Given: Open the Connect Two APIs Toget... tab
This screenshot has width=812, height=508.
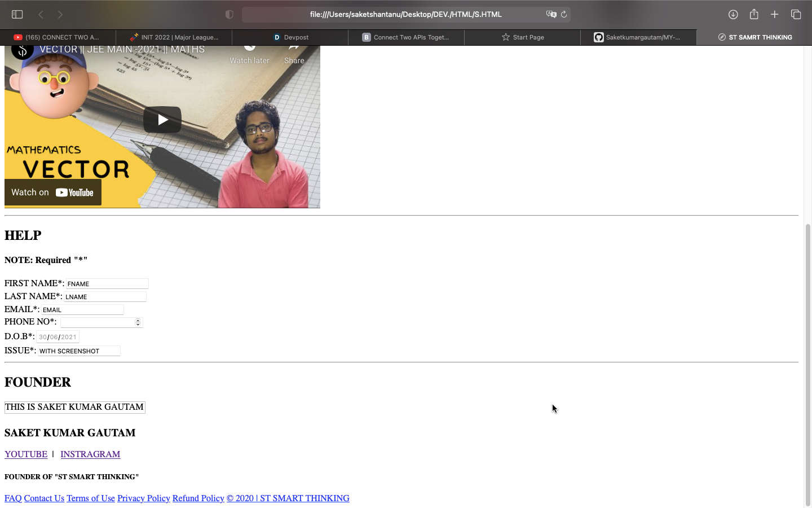Looking at the screenshot, I should tap(407, 37).
